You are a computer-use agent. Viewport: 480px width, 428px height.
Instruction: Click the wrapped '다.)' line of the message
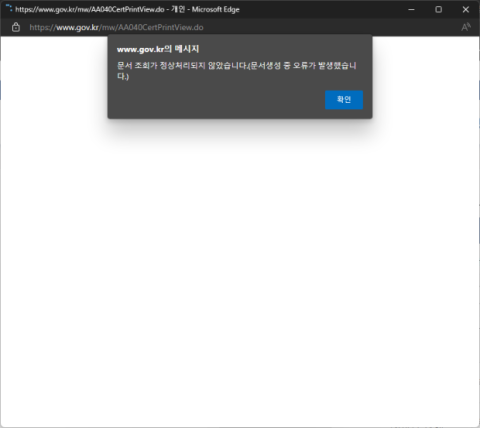coord(123,76)
